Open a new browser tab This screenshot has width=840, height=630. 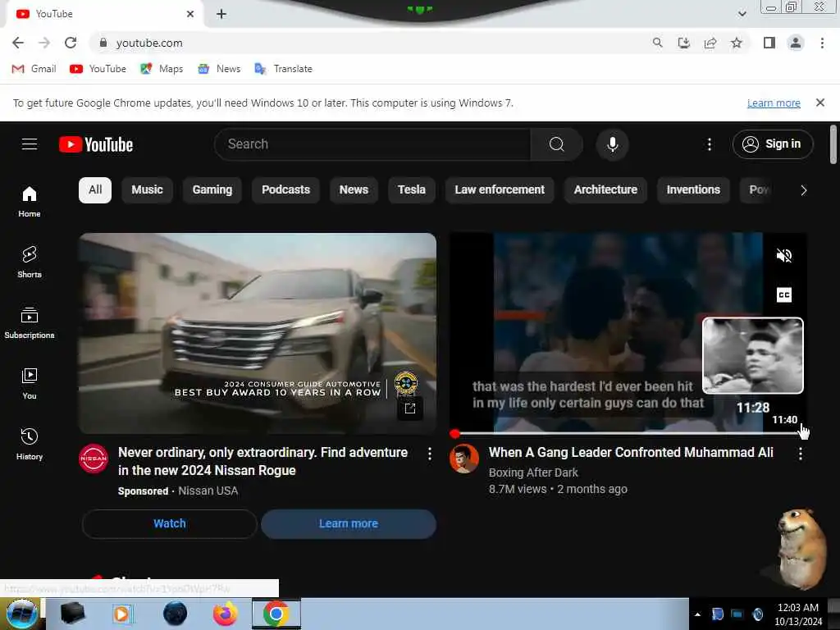click(x=221, y=14)
